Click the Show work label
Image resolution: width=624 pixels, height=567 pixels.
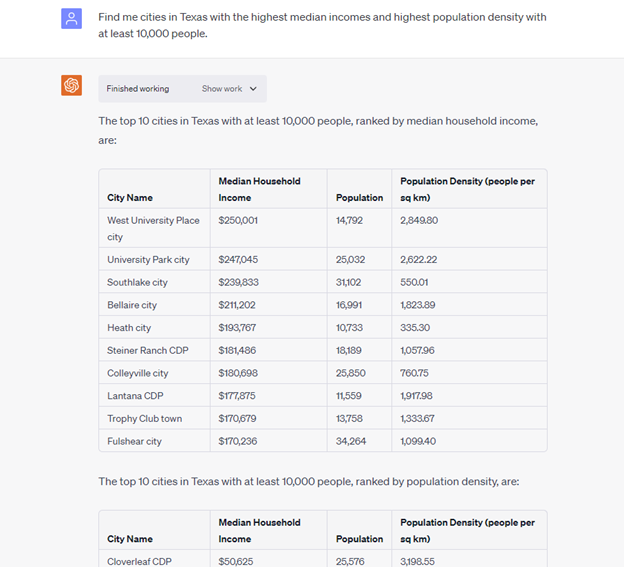pos(222,89)
